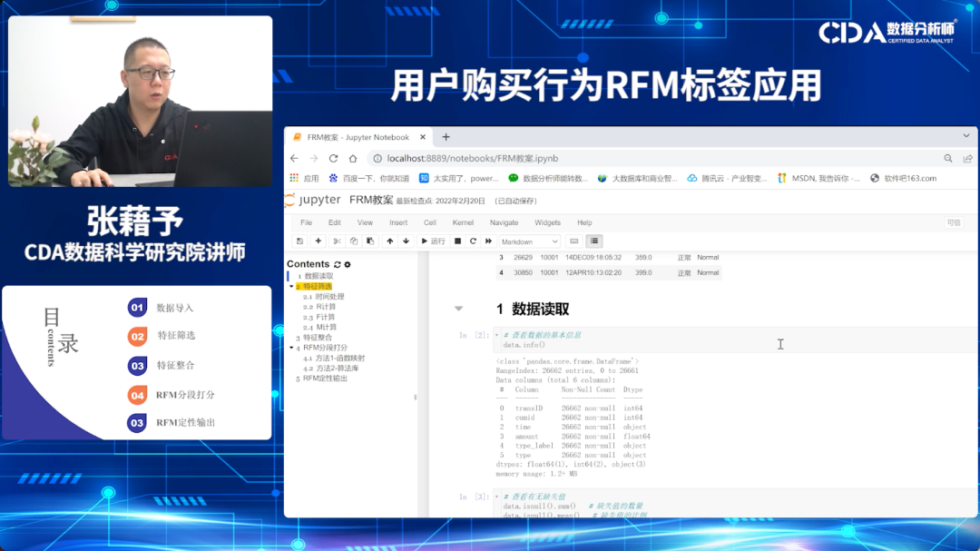This screenshot has height=551, width=980.
Task: Copy selected cells icon
Action: 354,241
